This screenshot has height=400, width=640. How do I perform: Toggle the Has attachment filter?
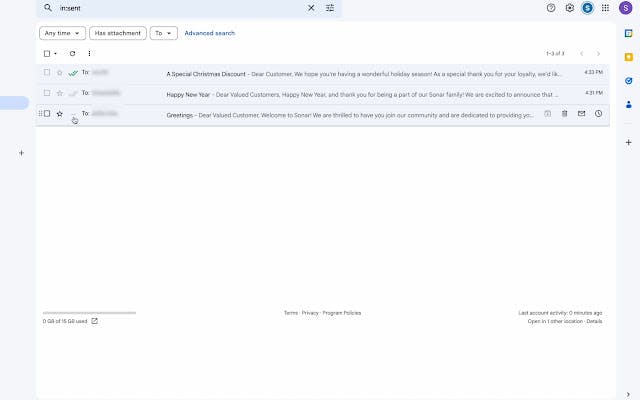point(118,33)
